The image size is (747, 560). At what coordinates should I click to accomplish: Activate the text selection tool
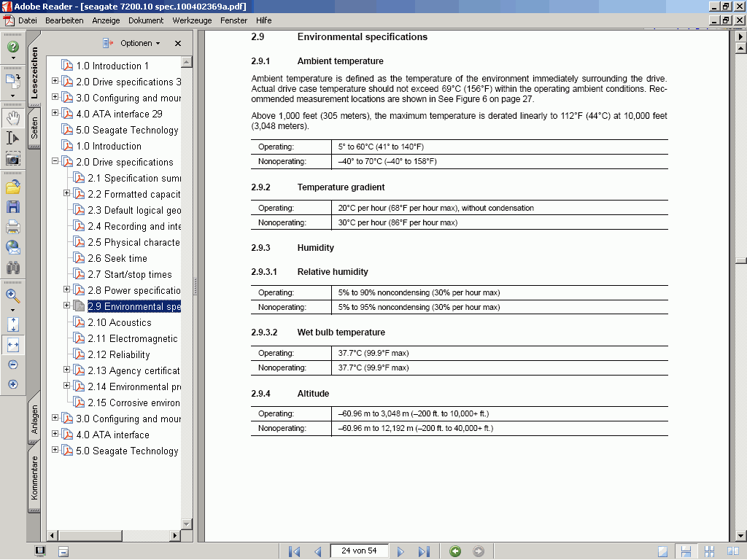pyautogui.click(x=12, y=138)
